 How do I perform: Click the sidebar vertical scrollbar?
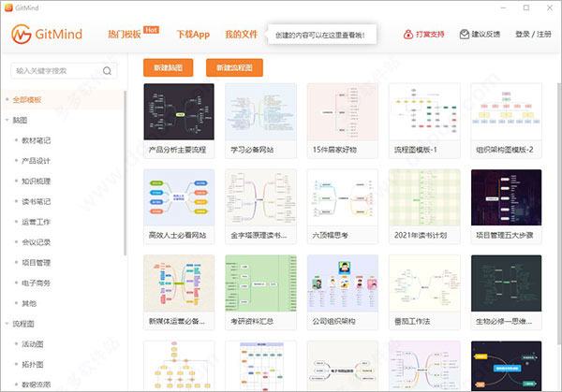click(126, 187)
